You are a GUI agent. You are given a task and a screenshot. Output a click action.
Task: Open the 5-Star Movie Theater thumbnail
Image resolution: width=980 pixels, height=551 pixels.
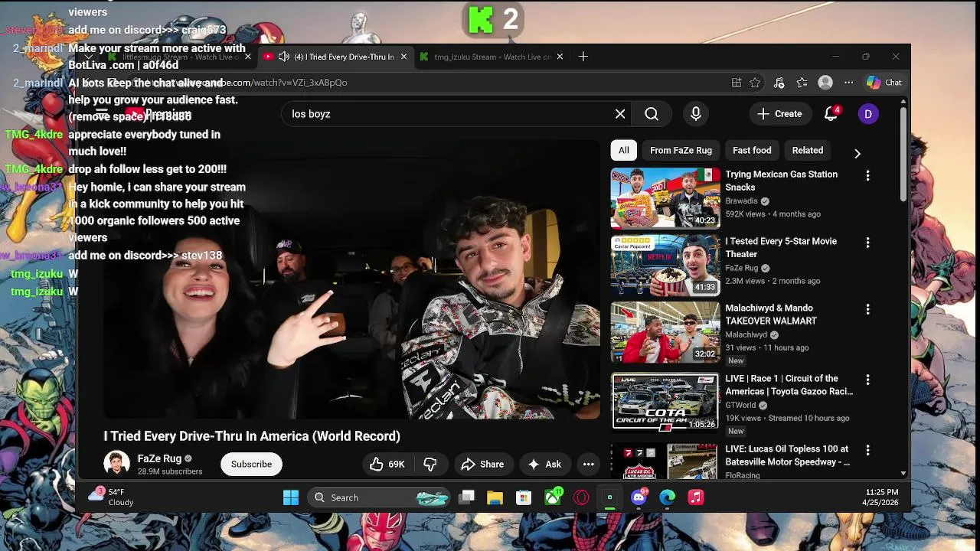tap(665, 265)
